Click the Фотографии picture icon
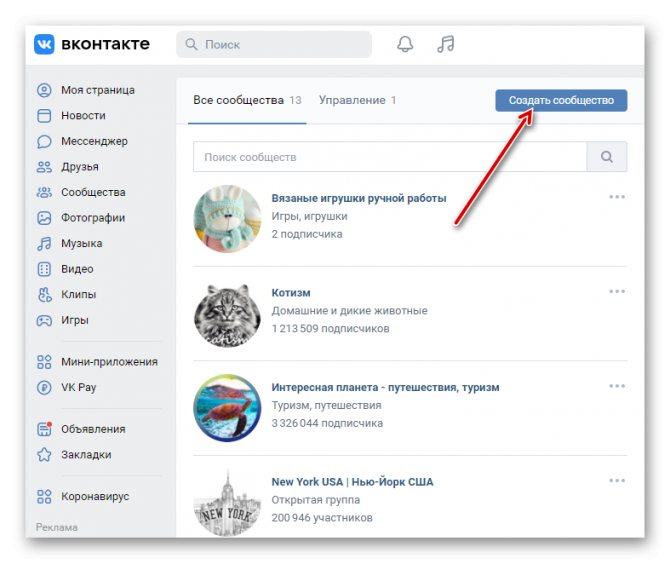 tap(44, 218)
